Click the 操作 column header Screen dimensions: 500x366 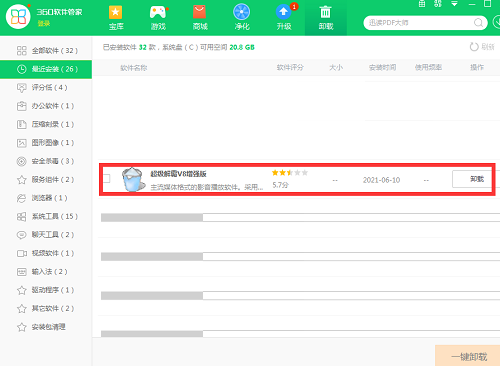pyautogui.click(x=477, y=68)
